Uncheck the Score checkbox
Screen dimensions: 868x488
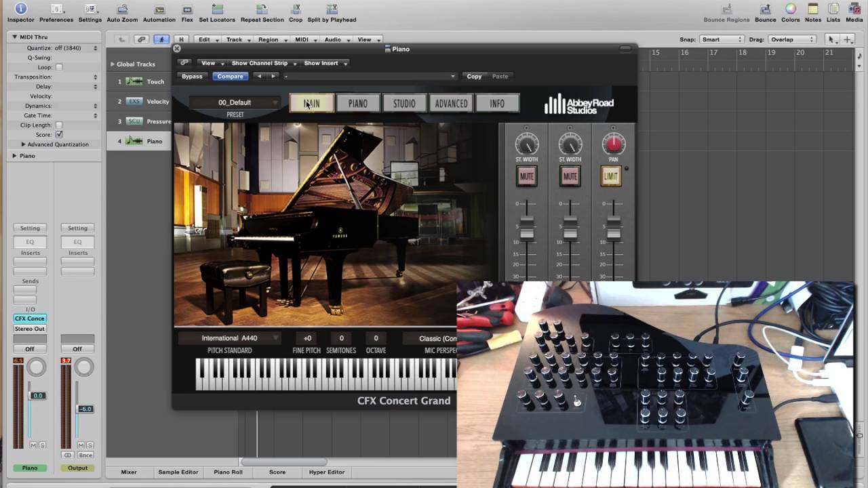point(59,134)
